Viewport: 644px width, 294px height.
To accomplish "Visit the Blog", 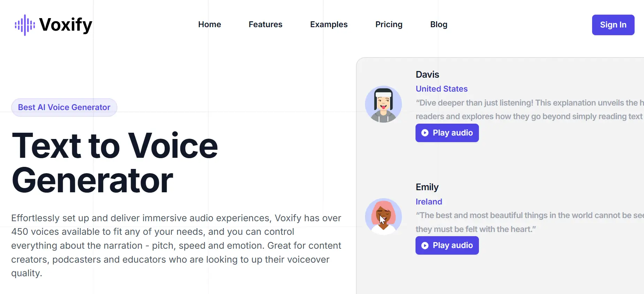I will tap(438, 24).
